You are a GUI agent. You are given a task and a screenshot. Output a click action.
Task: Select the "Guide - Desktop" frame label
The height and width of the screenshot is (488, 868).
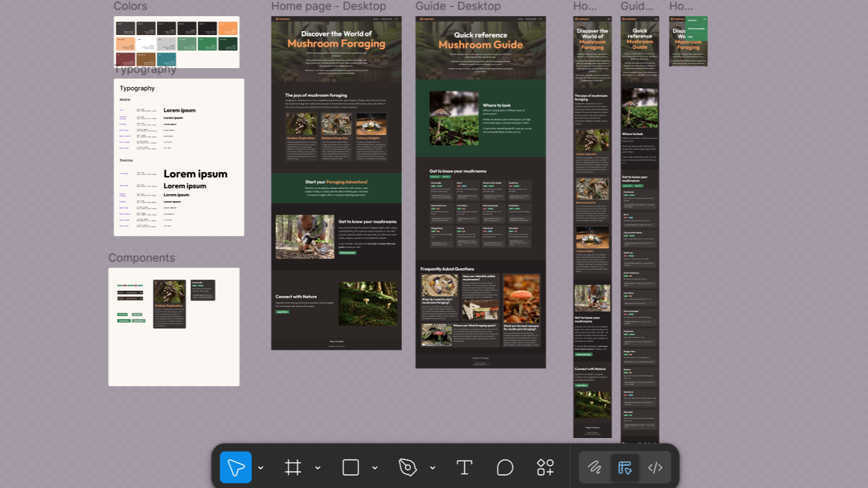[x=458, y=6]
